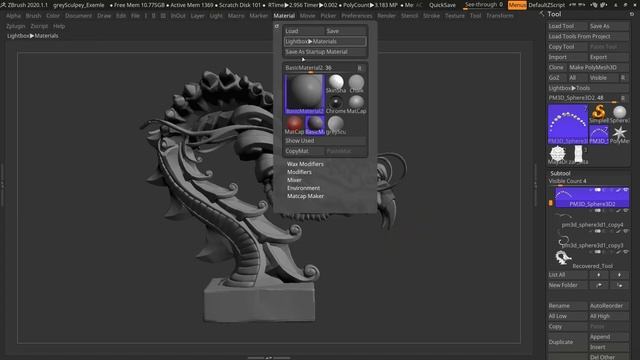The height and width of the screenshot is (360, 640).
Task: Click Save As Startup Material
Action: coord(325,52)
